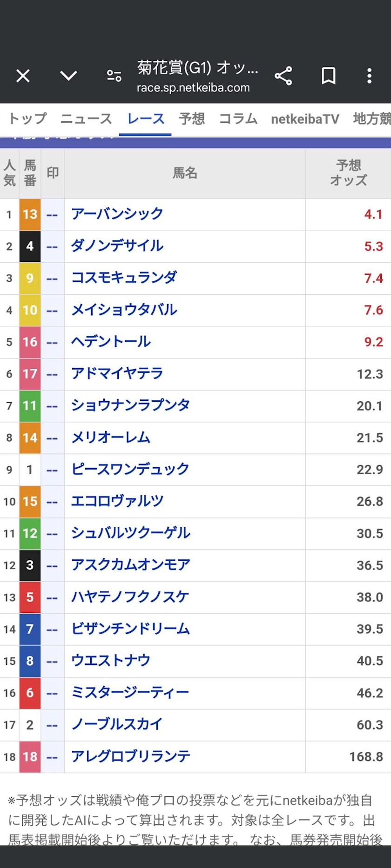The width and height of the screenshot is (391, 868).
Task: Tap the race.sp.netkeiba.com URL title
Action: pos(193,88)
